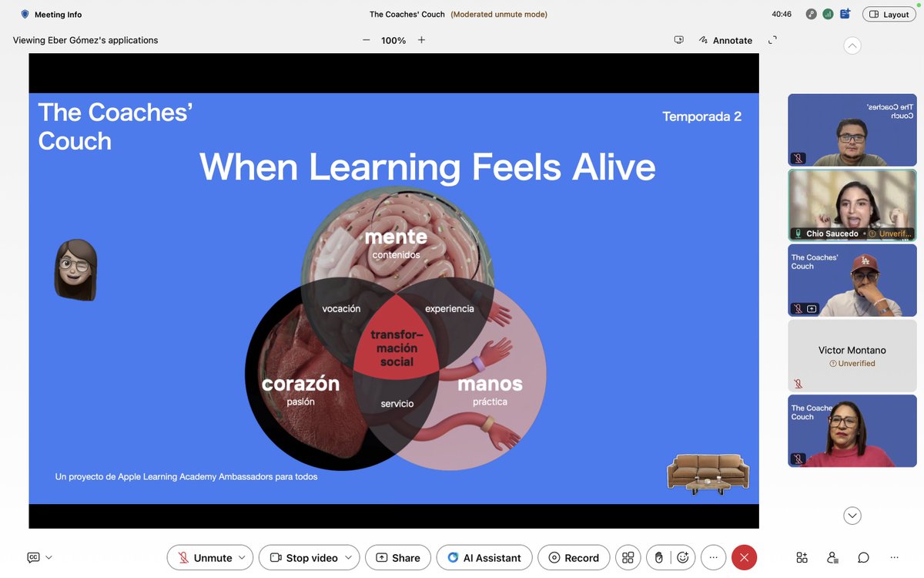Open more options in the control bar

(x=714, y=557)
